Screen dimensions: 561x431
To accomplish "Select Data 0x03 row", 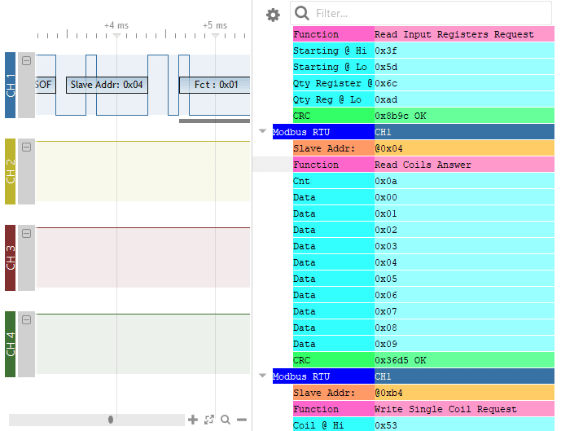I will pos(424,246).
